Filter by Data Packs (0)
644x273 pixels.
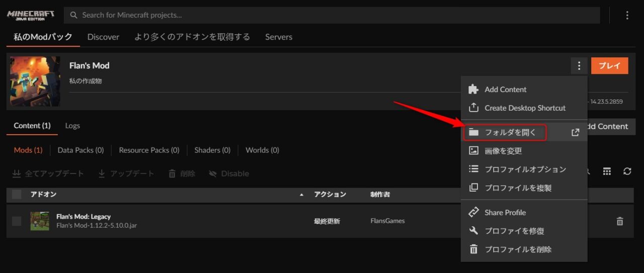pos(80,150)
